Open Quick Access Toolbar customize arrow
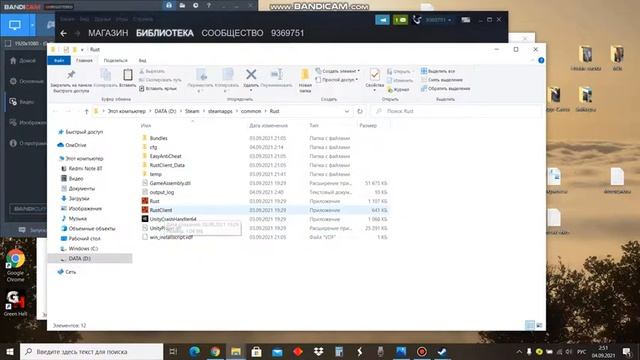The height and width of the screenshot is (360, 640). pos(82,49)
